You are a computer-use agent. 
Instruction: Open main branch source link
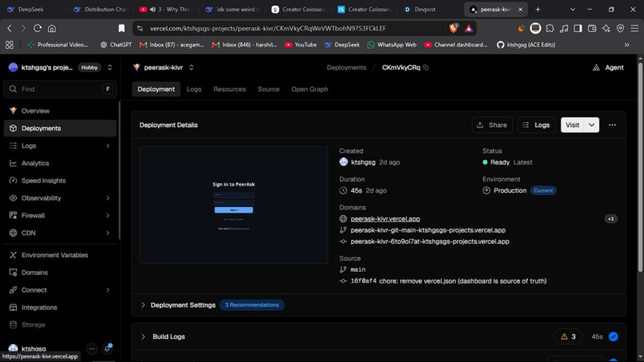point(358,269)
